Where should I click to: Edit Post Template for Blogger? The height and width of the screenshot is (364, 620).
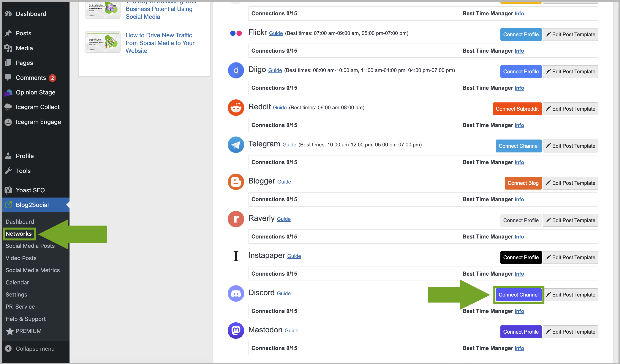click(x=570, y=183)
